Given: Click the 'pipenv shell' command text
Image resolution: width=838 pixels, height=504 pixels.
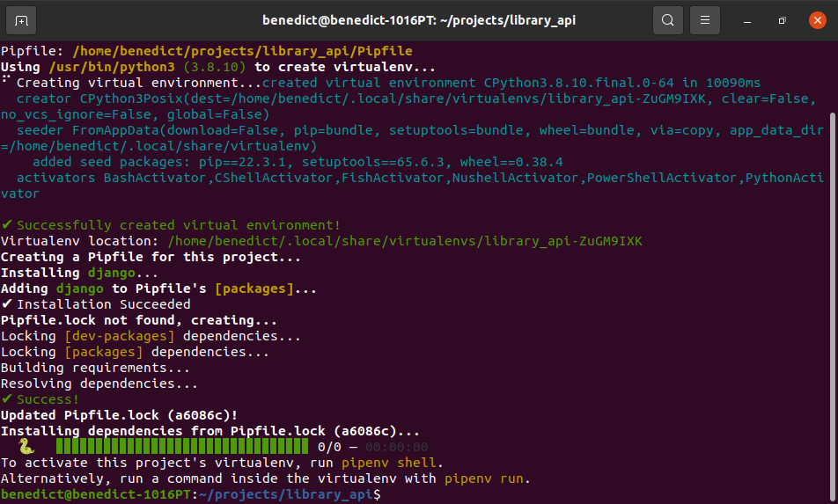Looking at the screenshot, I should (389, 463).
